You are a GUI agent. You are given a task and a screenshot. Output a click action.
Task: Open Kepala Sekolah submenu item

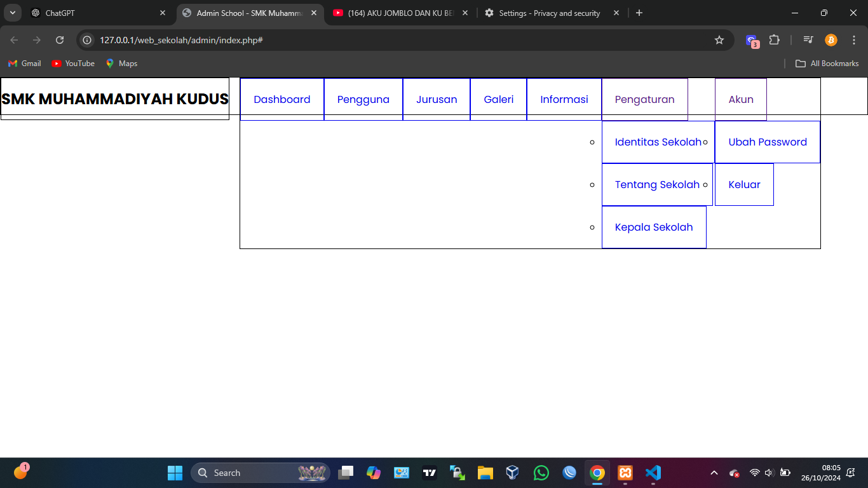click(654, 227)
